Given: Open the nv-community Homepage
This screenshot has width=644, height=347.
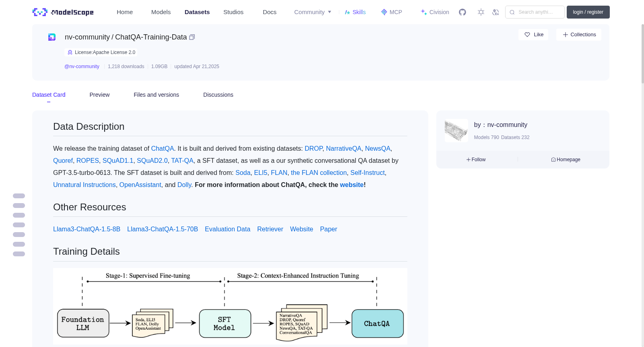Looking at the screenshot, I should pyautogui.click(x=566, y=160).
